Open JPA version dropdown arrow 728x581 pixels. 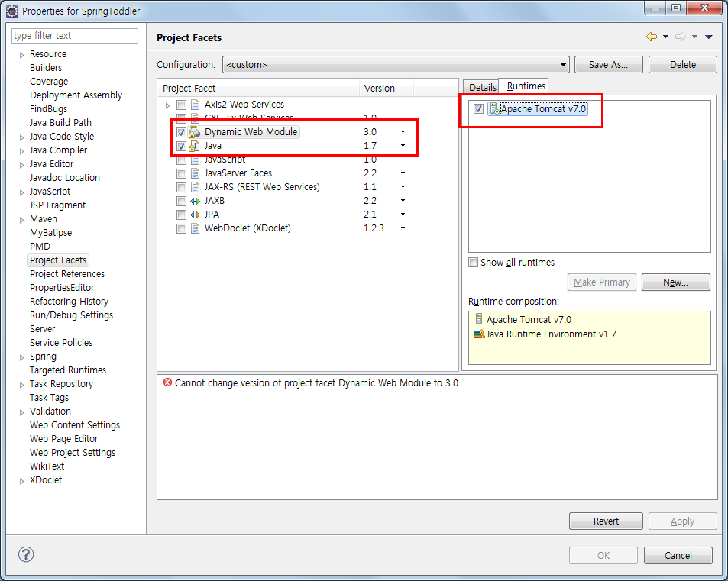403,215
